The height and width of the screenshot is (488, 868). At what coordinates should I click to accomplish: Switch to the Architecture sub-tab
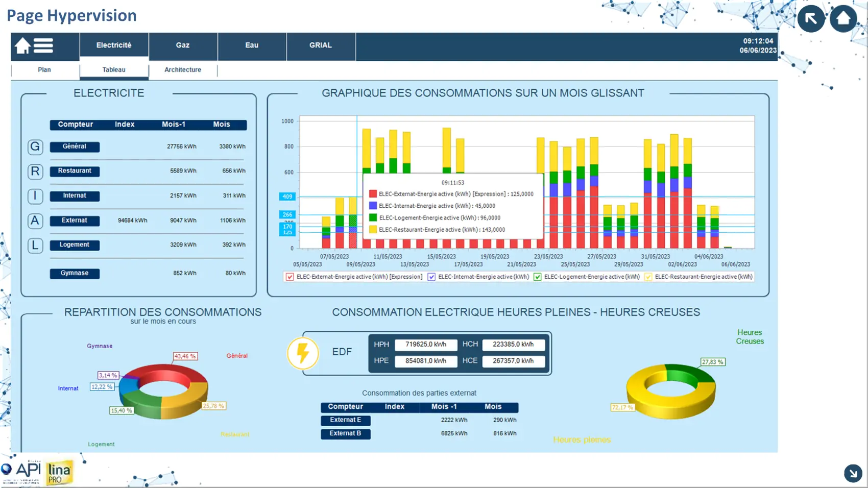183,70
